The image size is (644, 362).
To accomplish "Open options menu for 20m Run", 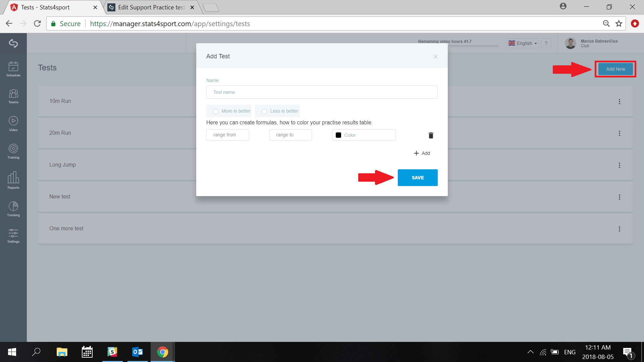I will click(620, 133).
